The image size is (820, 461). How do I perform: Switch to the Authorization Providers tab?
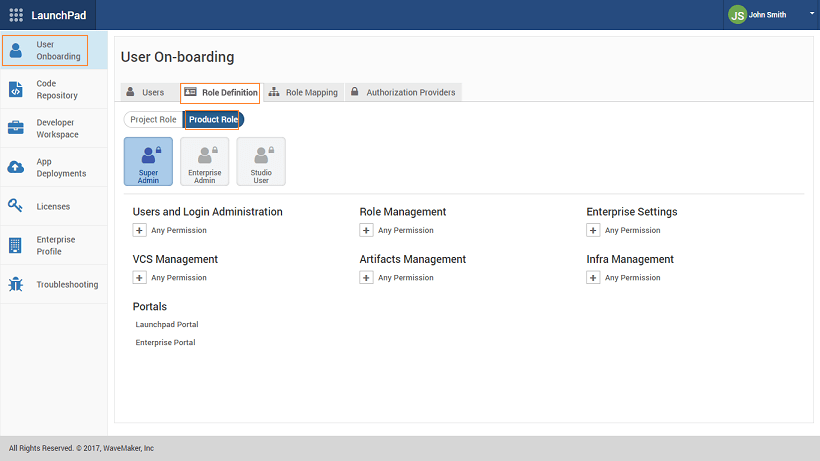403,93
